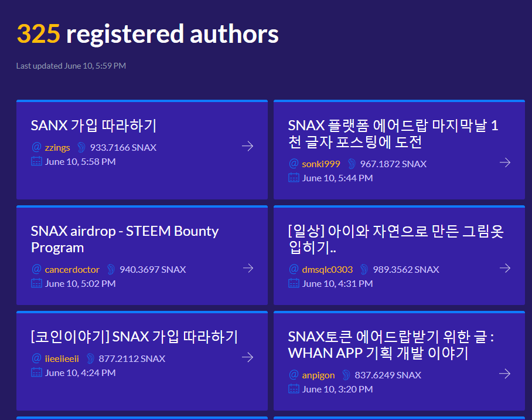
Task: Click the @ icon beside anpigon
Action: [294, 375]
